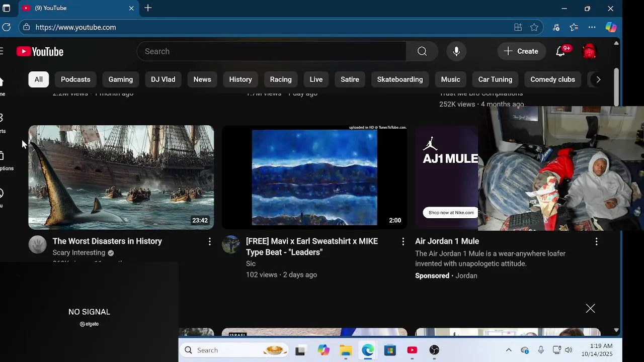Open File Explorer from the taskbar
This screenshot has width=644, height=362.
point(346,350)
